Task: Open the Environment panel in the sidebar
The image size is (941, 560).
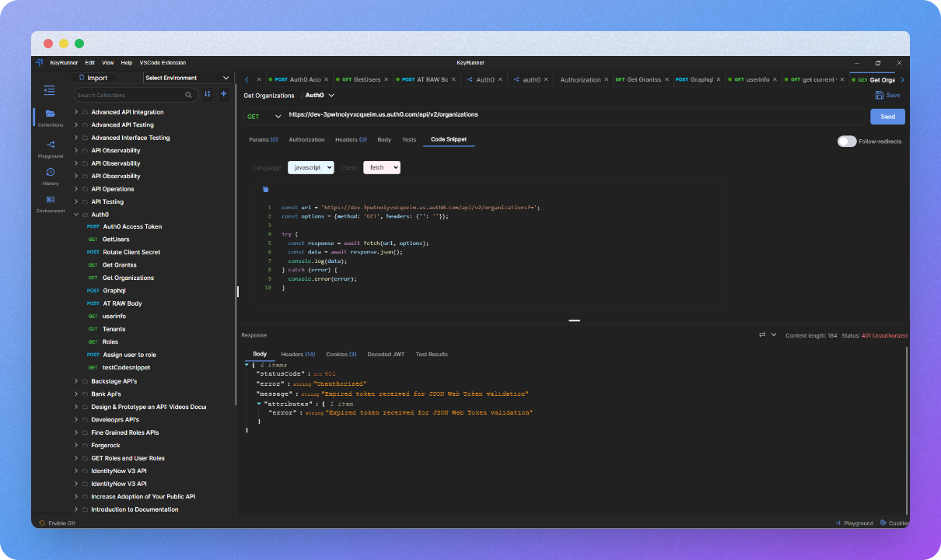Action: (x=51, y=204)
